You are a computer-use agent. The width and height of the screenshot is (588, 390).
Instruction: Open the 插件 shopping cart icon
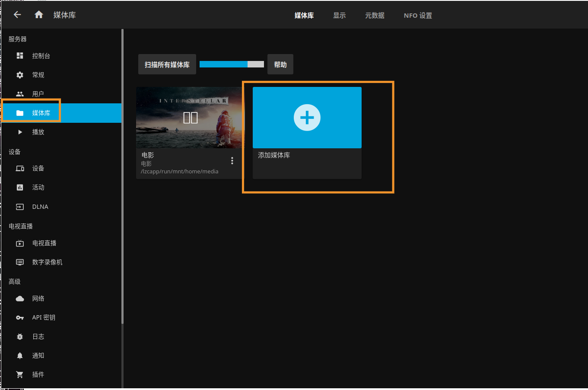[20, 374]
